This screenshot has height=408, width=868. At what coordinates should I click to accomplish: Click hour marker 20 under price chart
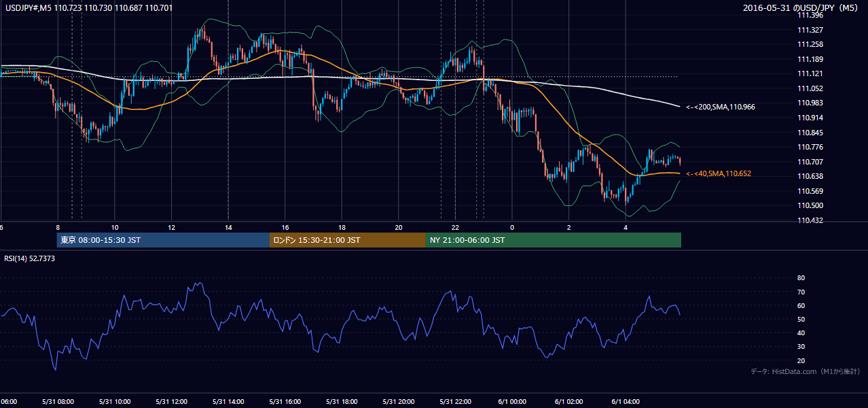pyautogui.click(x=399, y=227)
